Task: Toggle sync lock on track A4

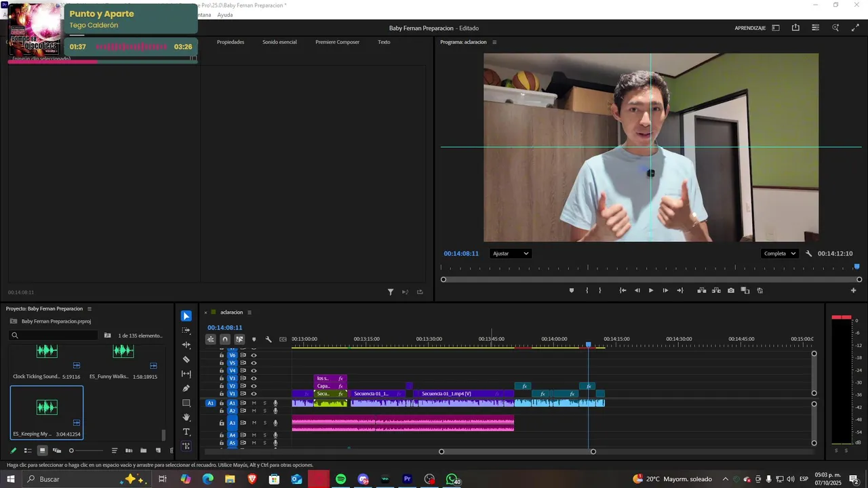Action: (x=243, y=435)
